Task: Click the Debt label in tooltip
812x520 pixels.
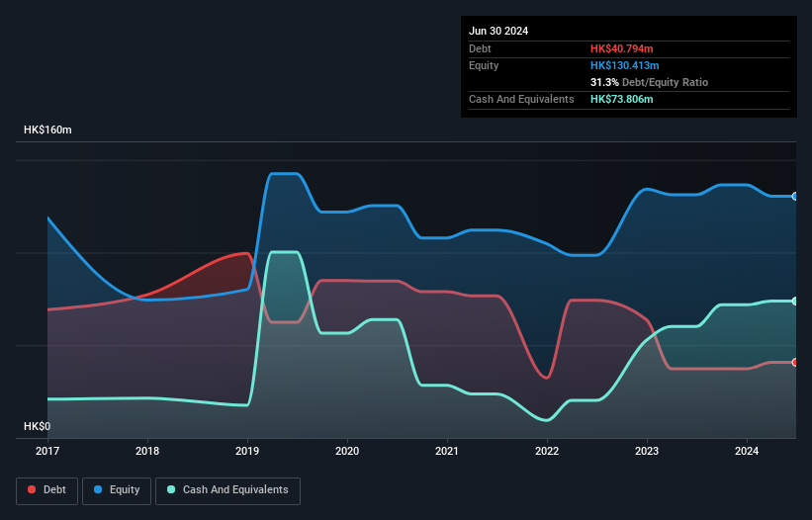Action: tap(480, 48)
